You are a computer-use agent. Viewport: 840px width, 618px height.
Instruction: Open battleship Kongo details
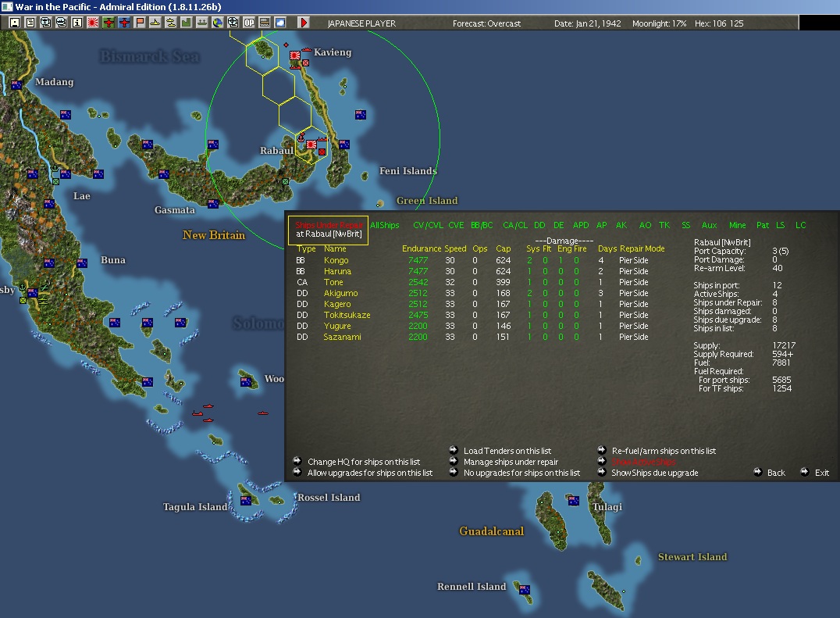coord(336,260)
